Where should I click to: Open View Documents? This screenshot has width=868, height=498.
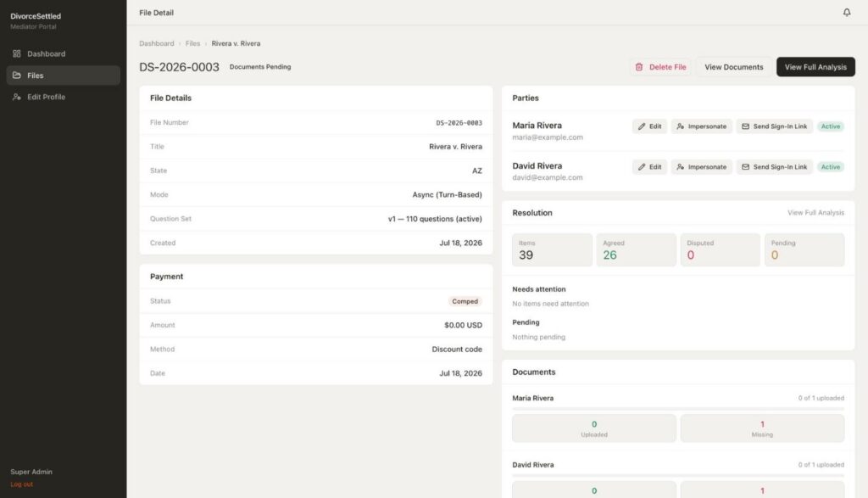click(x=733, y=67)
